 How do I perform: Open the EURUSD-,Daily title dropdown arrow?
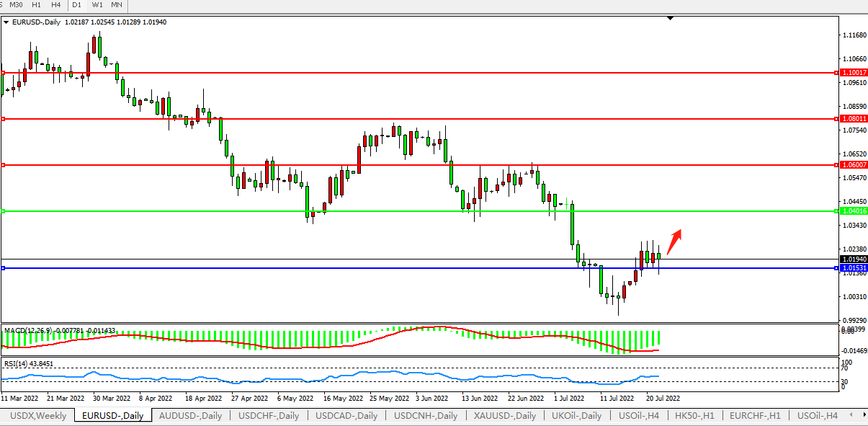pos(6,22)
